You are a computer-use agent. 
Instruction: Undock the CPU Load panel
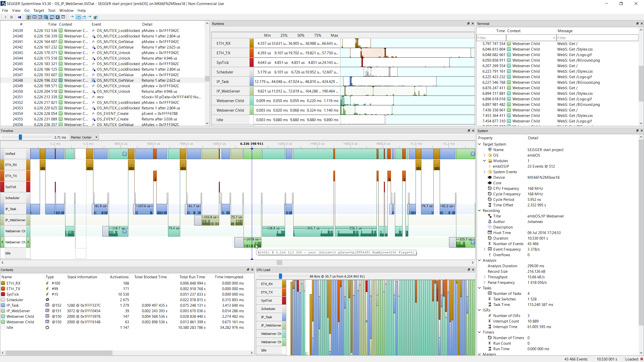coord(469,270)
